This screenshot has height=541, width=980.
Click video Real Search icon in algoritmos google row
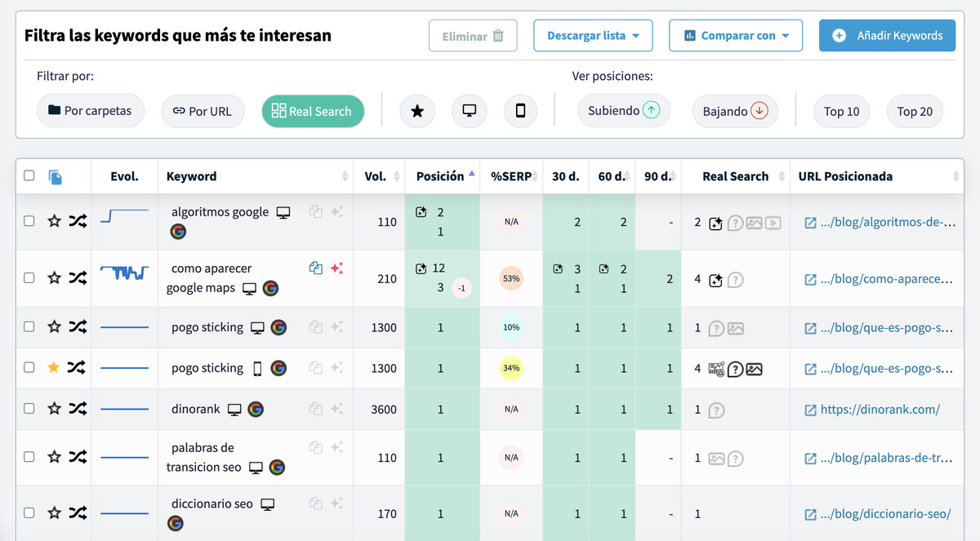pos(773,223)
